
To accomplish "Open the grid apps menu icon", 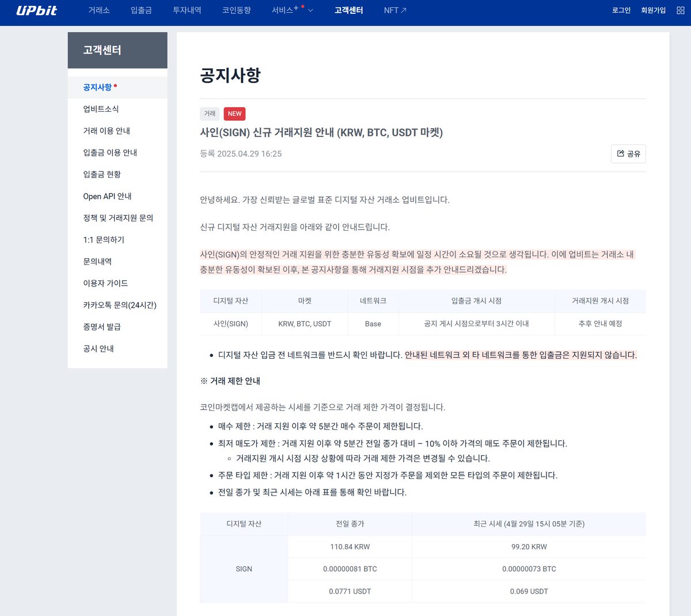I will pos(680,10).
